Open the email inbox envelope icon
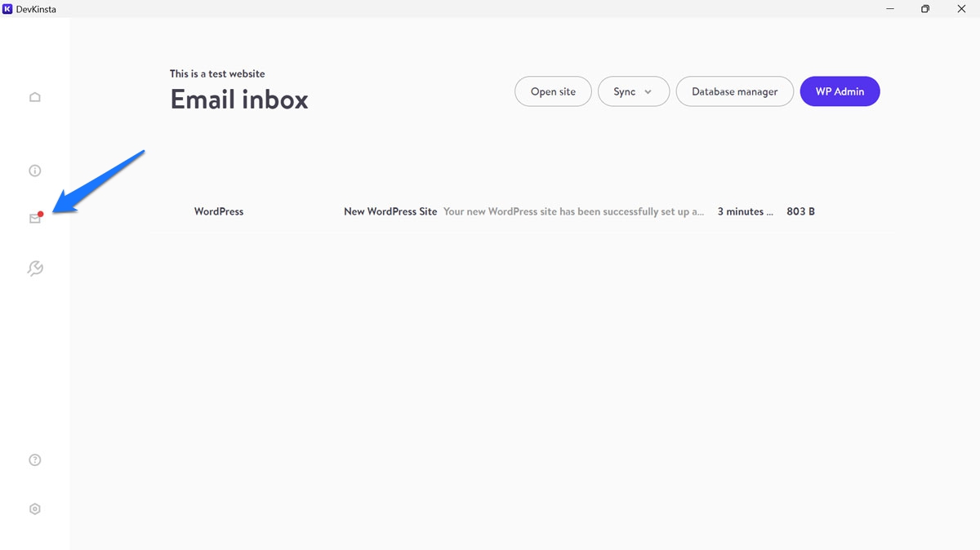Viewport: 980px width, 550px height. point(34,219)
